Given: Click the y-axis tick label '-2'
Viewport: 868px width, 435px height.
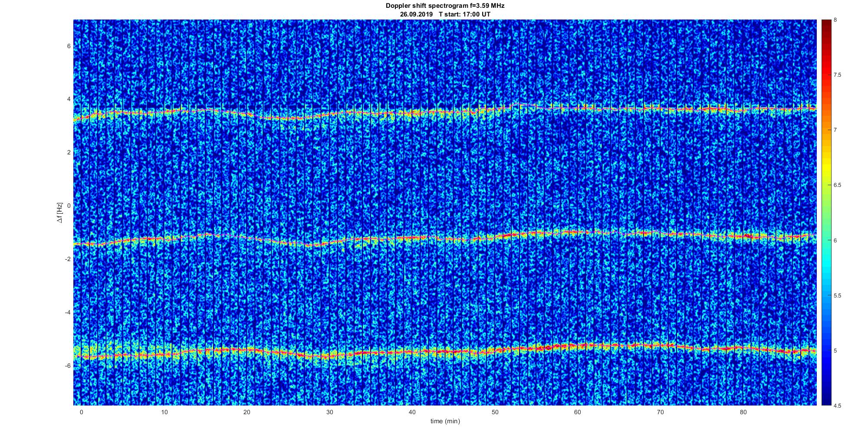Looking at the screenshot, I should coord(67,259).
